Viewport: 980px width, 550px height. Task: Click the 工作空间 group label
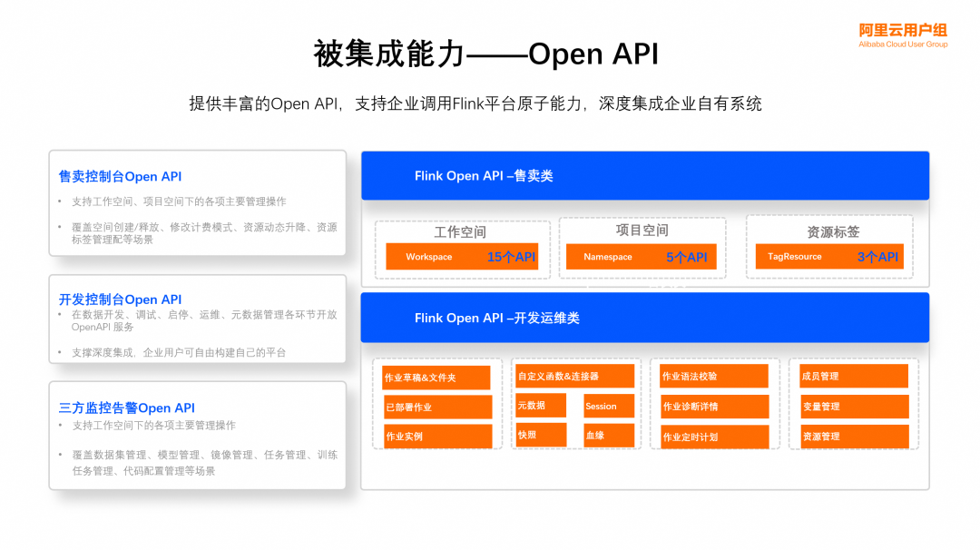[x=460, y=231]
